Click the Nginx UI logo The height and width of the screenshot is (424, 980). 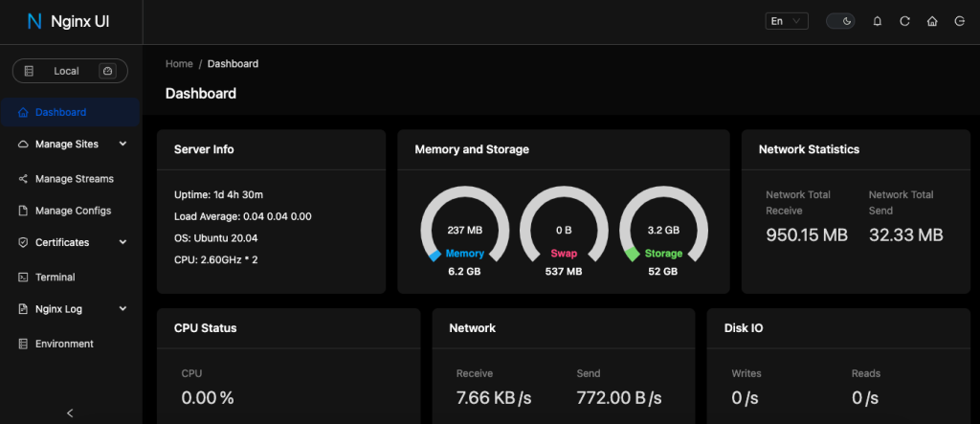click(69, 21)
